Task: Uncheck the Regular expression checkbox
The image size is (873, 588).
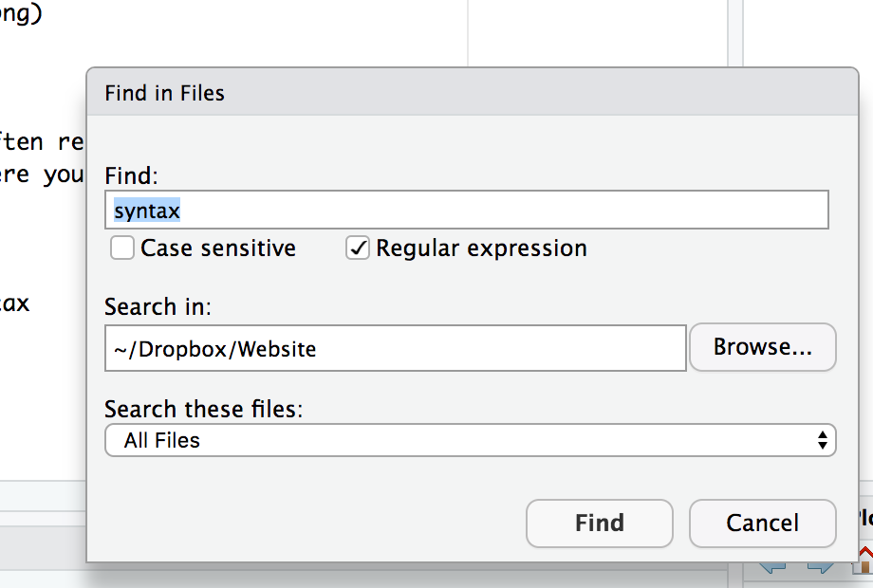Action: click(357, 248)
